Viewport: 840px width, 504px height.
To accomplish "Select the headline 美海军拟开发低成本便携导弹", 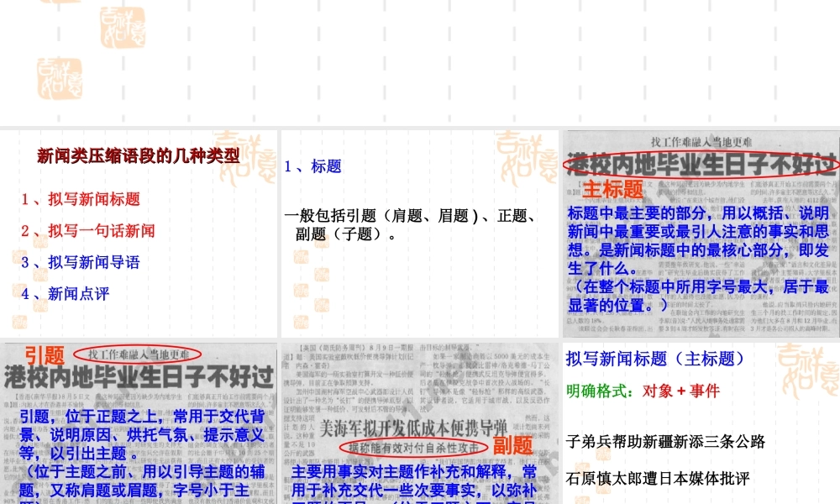I will 413,428.
